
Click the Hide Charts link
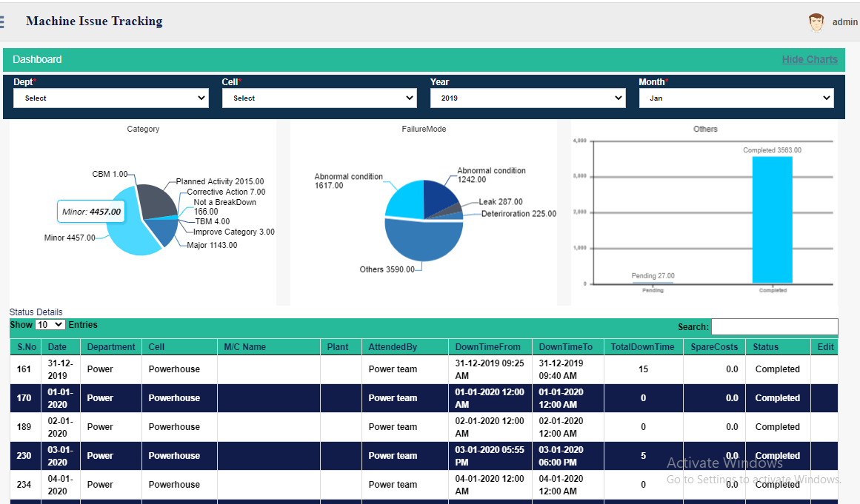click(x=810, y=59)
